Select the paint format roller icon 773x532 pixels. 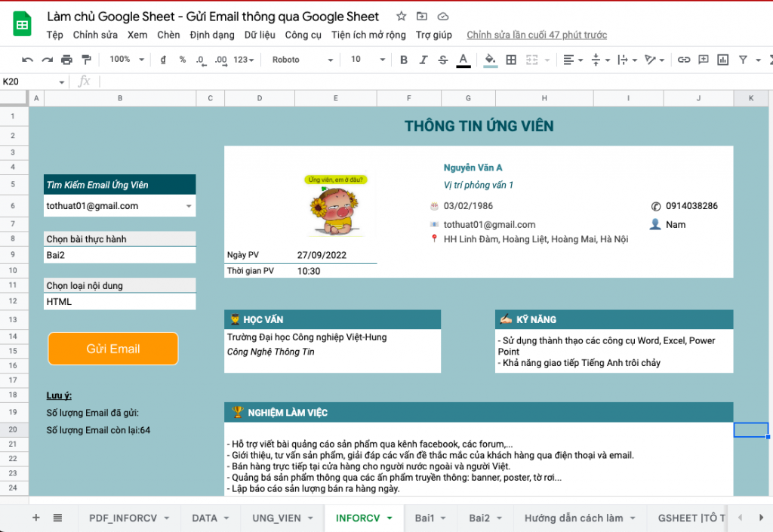(86, 60)
